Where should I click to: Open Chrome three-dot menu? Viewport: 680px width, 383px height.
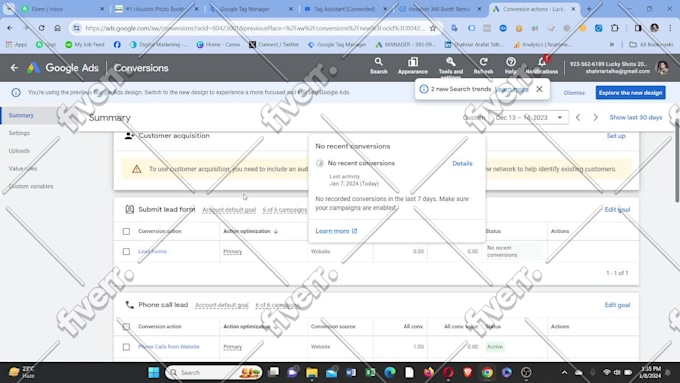(670, 28)
